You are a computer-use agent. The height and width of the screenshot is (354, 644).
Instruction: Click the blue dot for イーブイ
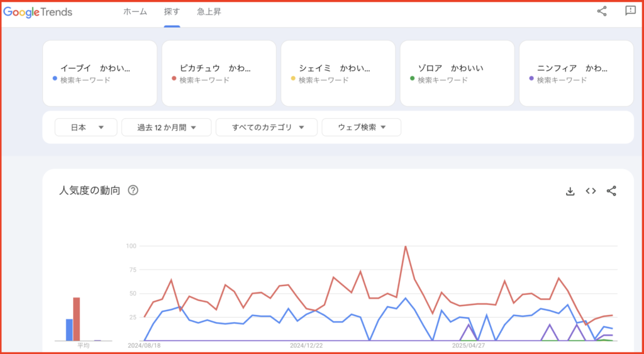click(x=55, y=78)
